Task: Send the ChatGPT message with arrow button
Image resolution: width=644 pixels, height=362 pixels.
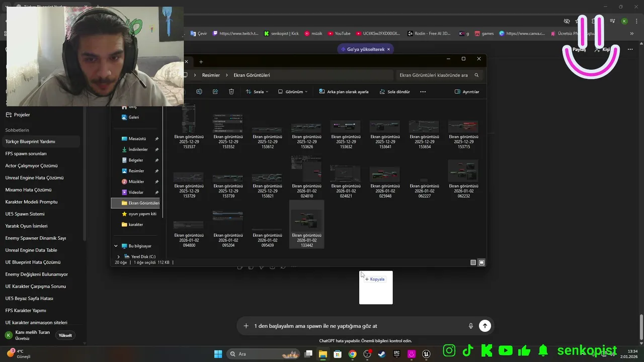Action: pyautogui.click(x=485, y=326)
